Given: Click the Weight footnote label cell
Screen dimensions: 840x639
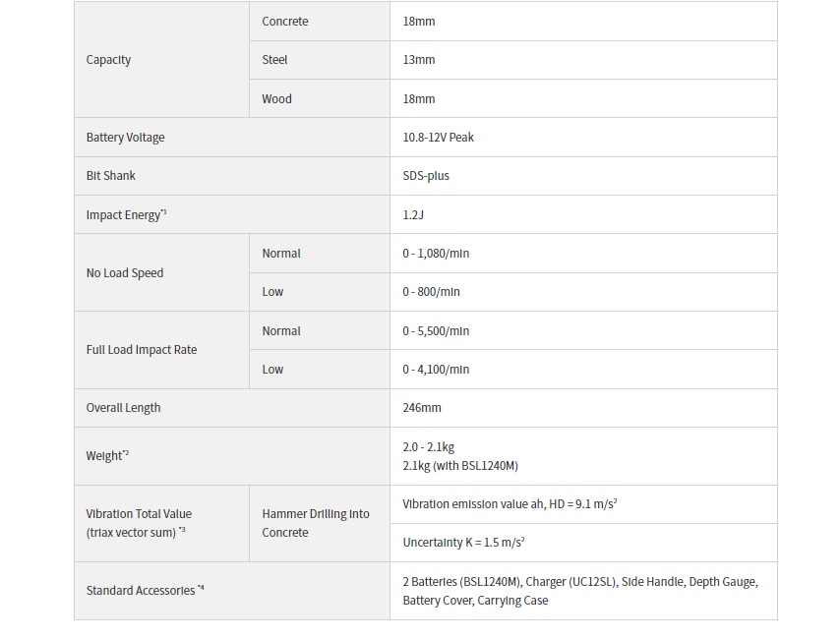Looking at the screenshot, I should coord(232,456).
